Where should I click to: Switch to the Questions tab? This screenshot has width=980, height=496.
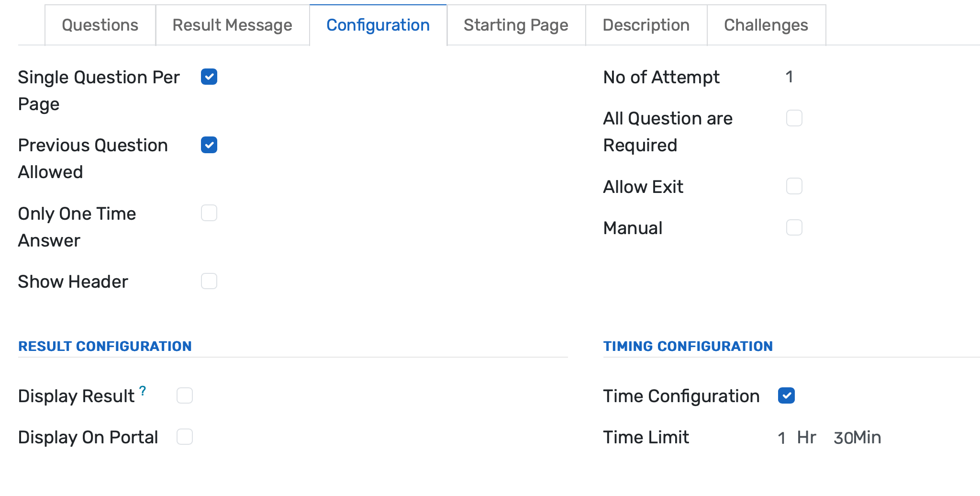tap(100, 25)
